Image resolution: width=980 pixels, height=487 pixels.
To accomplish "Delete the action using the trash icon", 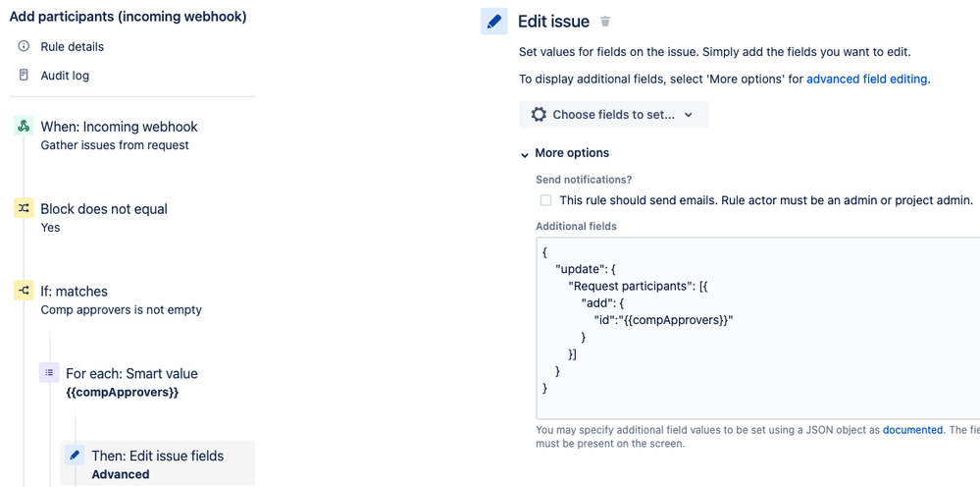I will click(x=605, y=22).
